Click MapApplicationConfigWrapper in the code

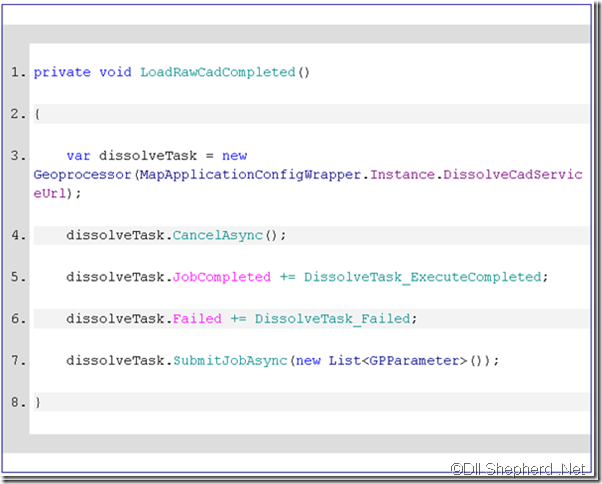[x=251, y=175]
